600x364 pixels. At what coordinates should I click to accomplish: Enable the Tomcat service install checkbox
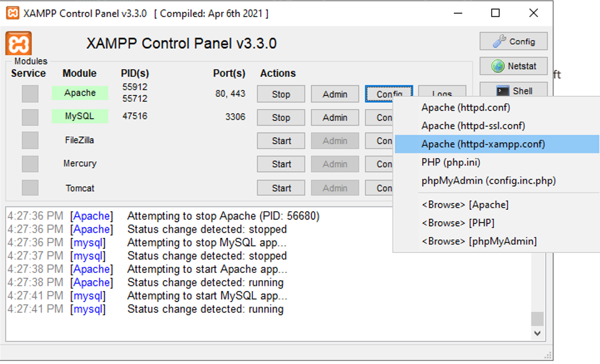(x=28, y=187)
